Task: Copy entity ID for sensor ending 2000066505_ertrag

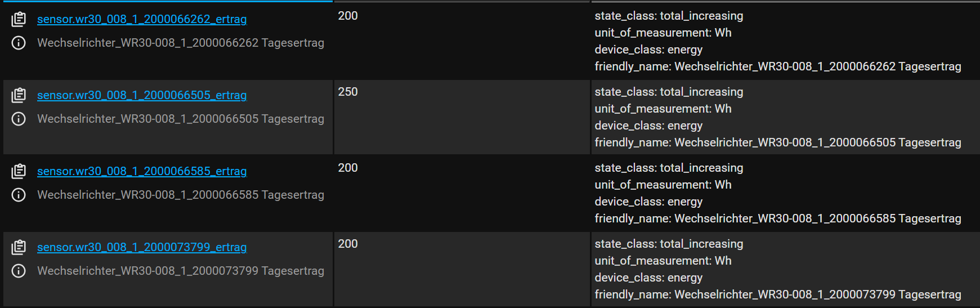Action: [19, 96]
